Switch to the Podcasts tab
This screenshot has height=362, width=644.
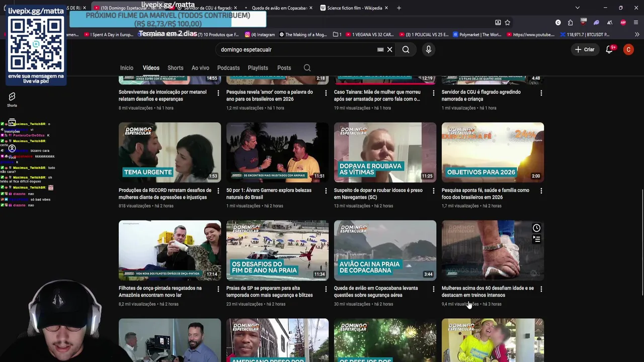pos(228,68)
